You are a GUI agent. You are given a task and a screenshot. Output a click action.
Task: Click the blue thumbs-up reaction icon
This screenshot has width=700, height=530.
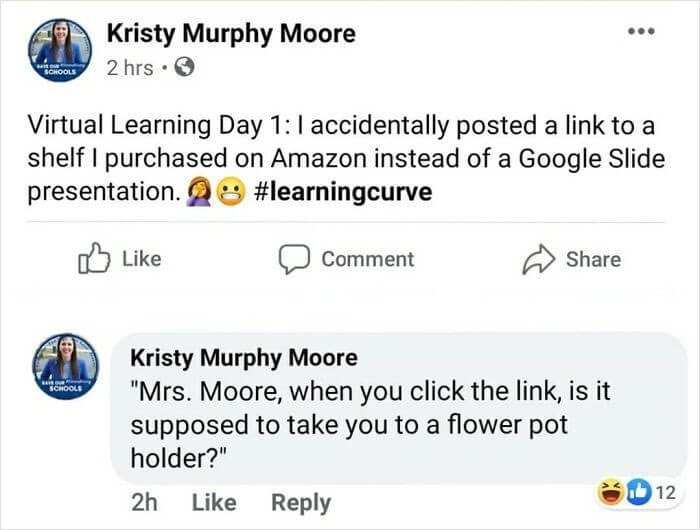point(638,492)
